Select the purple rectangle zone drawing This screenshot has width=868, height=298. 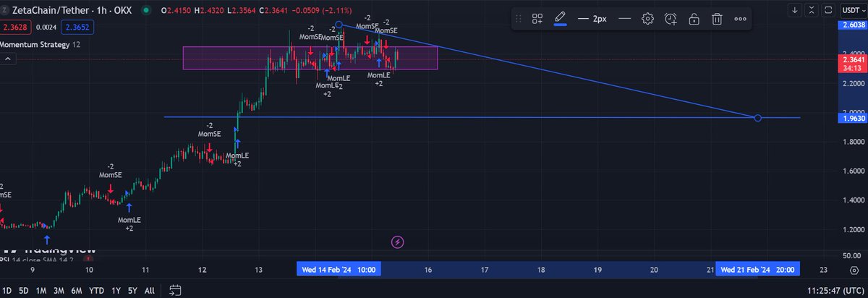[310, 58]
